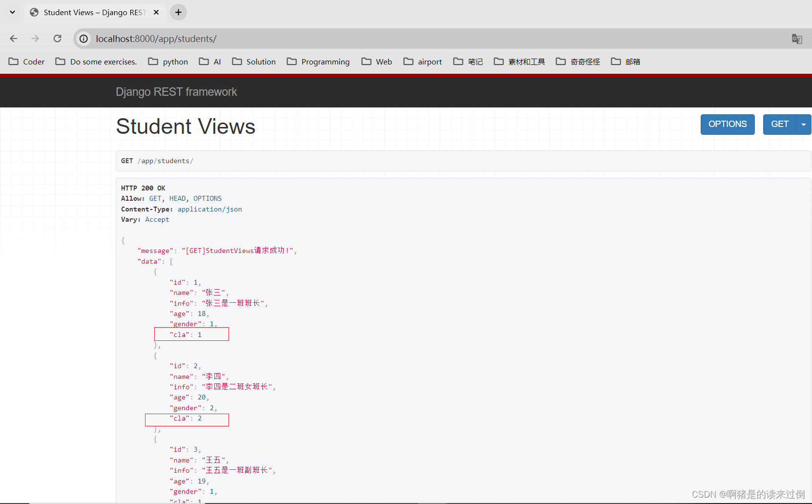Click the age value 20
The image size is (812, 504).
[x=202, y=397]
